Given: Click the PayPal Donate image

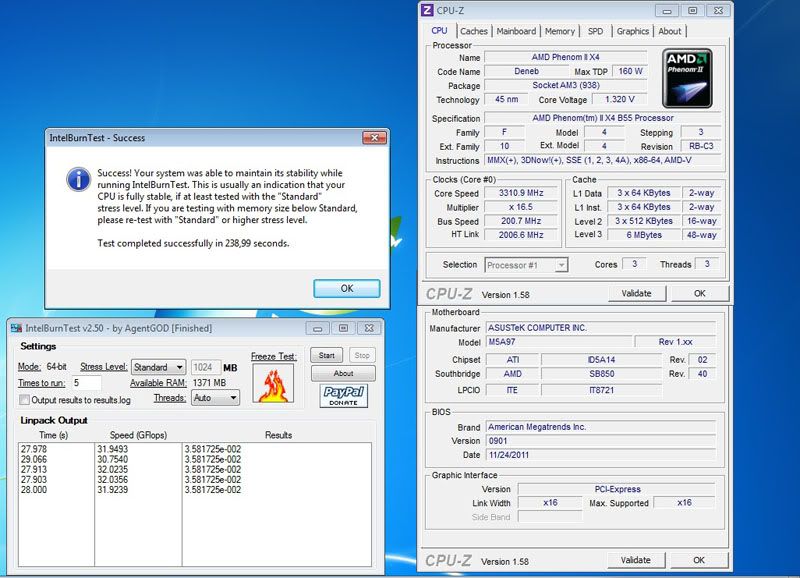Looking at the screenshot, I should [x=343, y=395].
